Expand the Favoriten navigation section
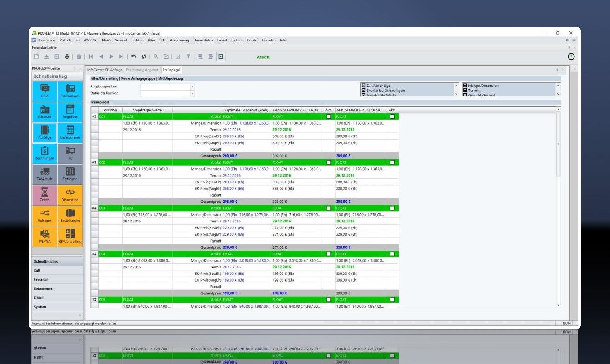 pyautogui.click(x=57, y=280)
